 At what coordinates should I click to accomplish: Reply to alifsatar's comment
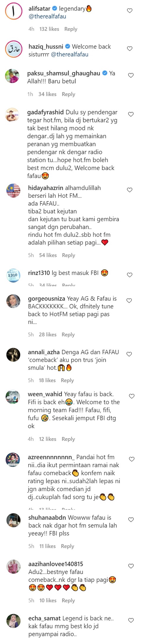click(x=71, y=29)
